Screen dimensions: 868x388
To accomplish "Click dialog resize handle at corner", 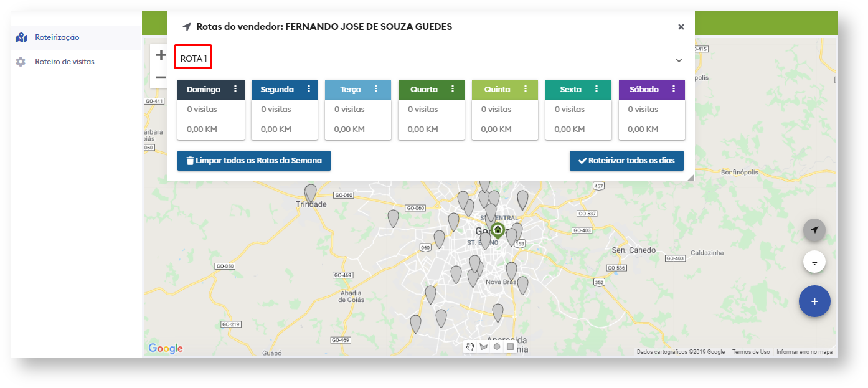I will pos(691,177).
